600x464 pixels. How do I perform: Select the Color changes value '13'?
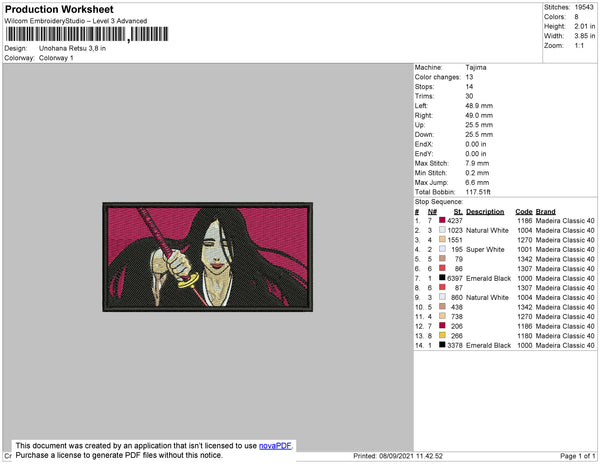point(469,77)
